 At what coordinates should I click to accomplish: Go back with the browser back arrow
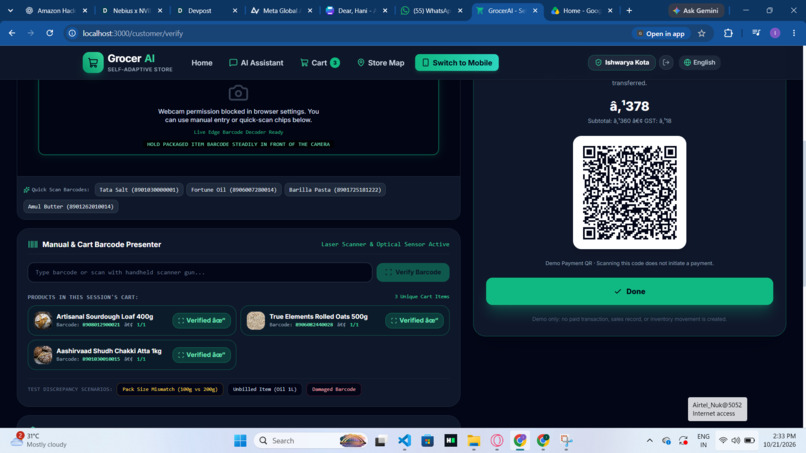12,33
